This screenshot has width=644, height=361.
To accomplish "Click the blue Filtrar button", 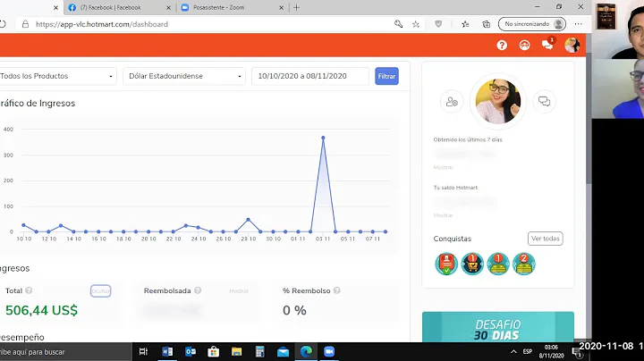I will (386, 76).
